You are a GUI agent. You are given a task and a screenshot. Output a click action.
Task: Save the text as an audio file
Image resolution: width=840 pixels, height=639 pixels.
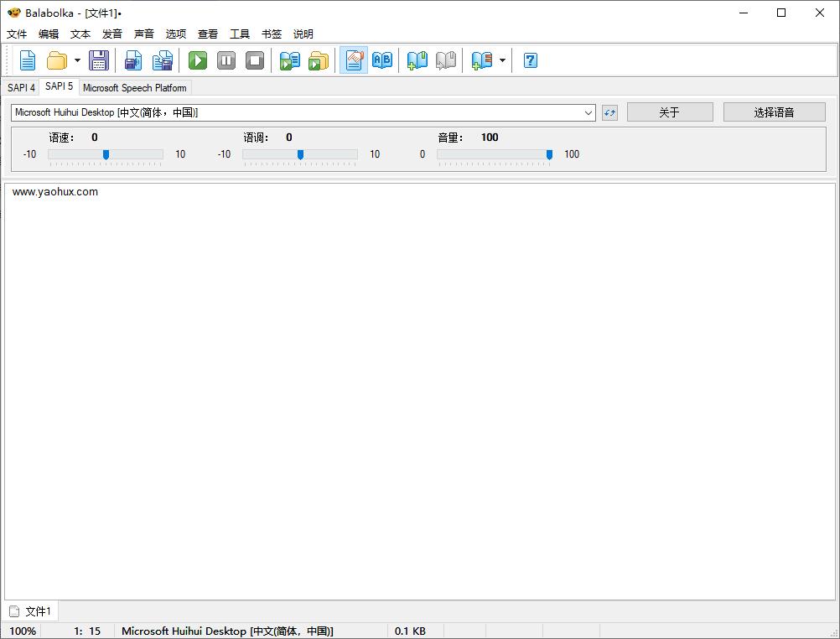coord(132,60)
